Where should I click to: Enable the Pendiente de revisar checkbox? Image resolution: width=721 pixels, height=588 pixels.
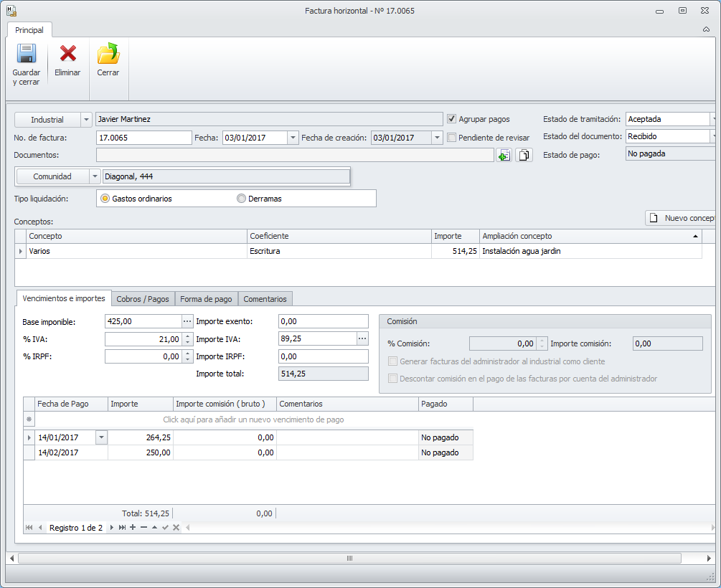[452, 138]
